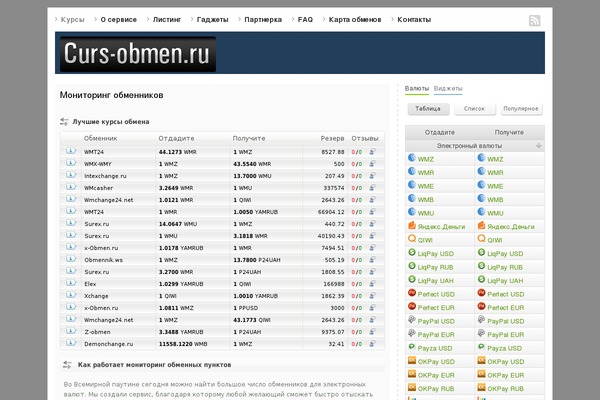Select LiqPay UAH in the Получите column
Viewport: 600px width, 400px height.
pos(505,281)
